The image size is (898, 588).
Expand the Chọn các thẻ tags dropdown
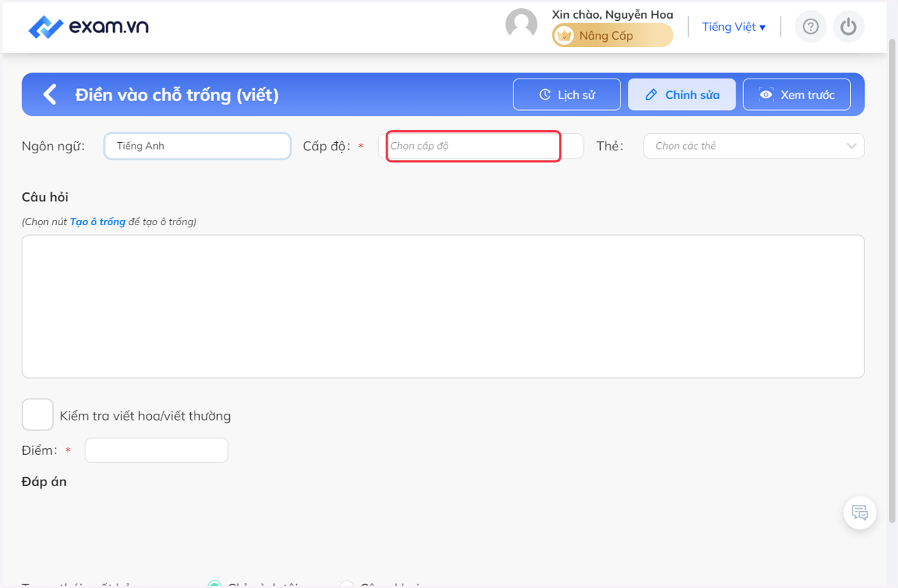pyautogui.click(x=754, y=146)
